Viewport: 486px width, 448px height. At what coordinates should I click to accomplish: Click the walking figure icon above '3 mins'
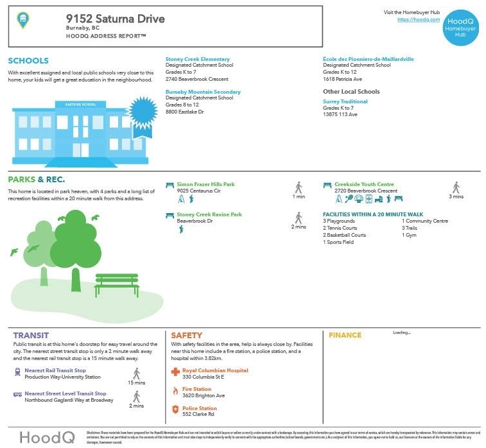456,187
